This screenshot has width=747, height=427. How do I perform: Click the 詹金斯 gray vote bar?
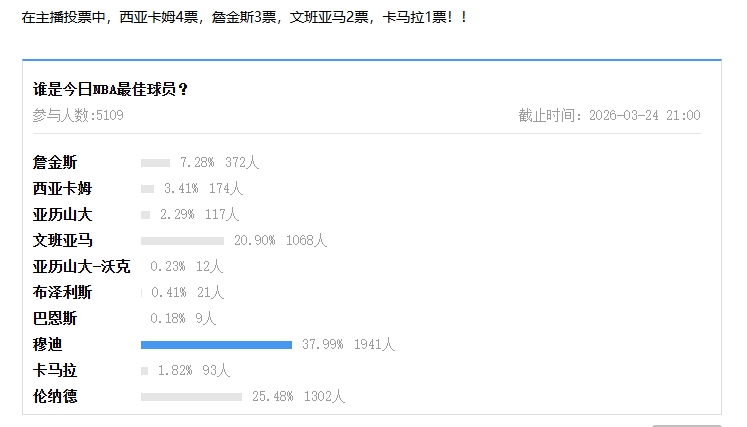pyautogui.click(x=155, y=162)
